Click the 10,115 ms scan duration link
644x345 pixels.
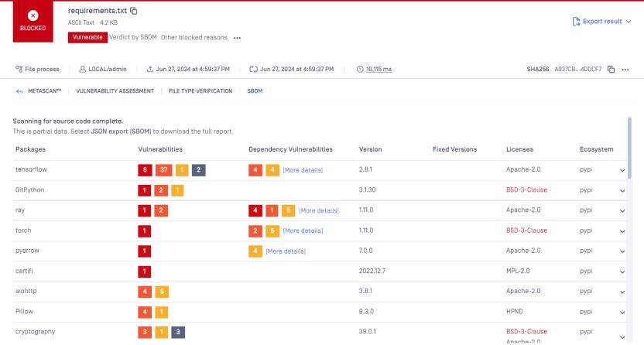tap(379, 70)
